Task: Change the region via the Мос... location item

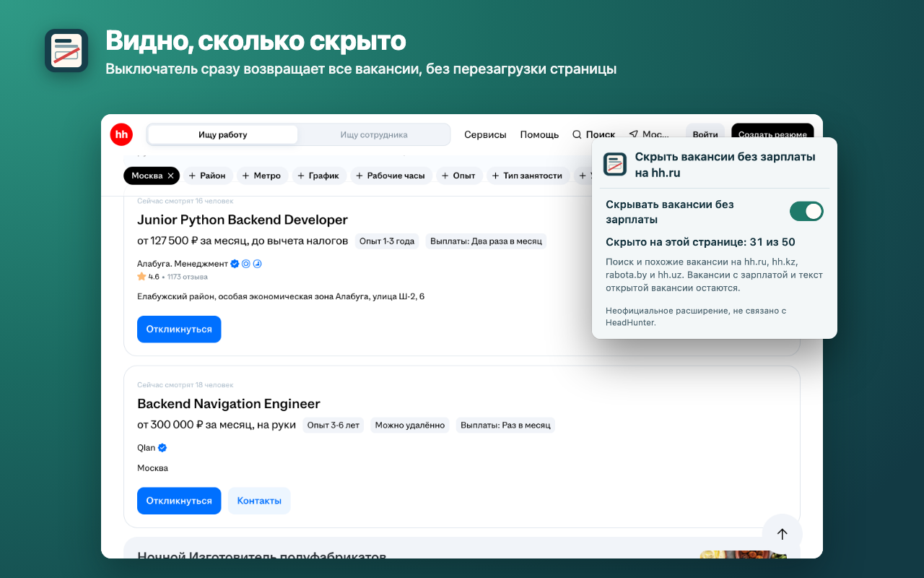Action: 649,135
